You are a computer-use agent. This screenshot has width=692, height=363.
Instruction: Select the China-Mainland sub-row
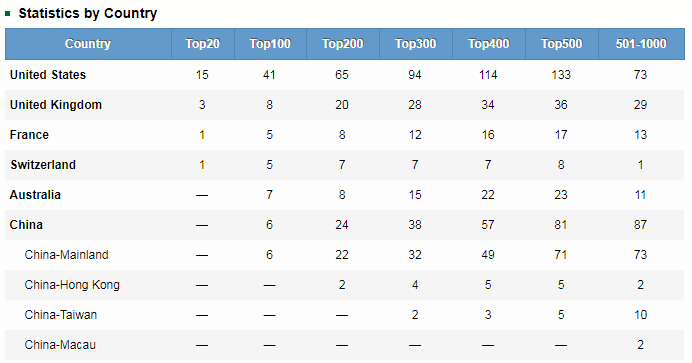pyautogui.click(x=344, y=255)
